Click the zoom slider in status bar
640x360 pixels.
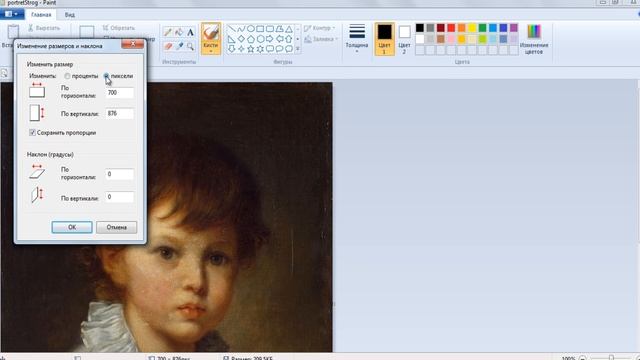coord(611,358)
